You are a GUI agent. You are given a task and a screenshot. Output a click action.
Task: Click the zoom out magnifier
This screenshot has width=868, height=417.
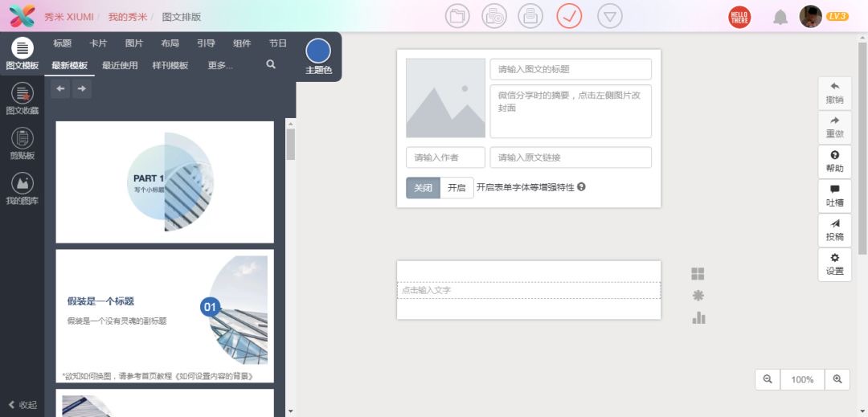point(768,379)
